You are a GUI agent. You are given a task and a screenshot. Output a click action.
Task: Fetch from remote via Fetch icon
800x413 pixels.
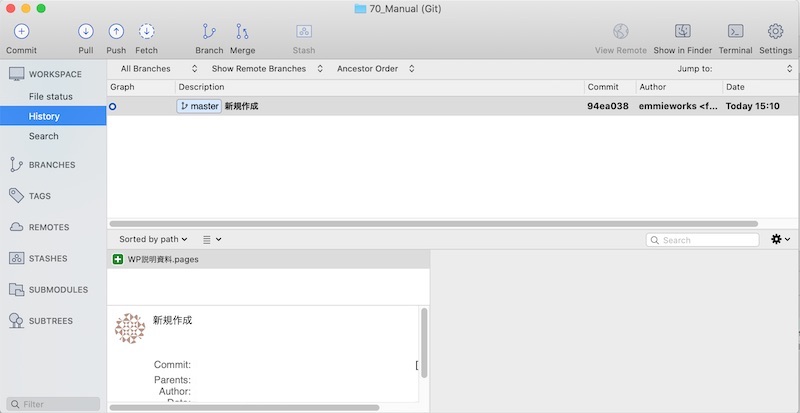point(146,32)
